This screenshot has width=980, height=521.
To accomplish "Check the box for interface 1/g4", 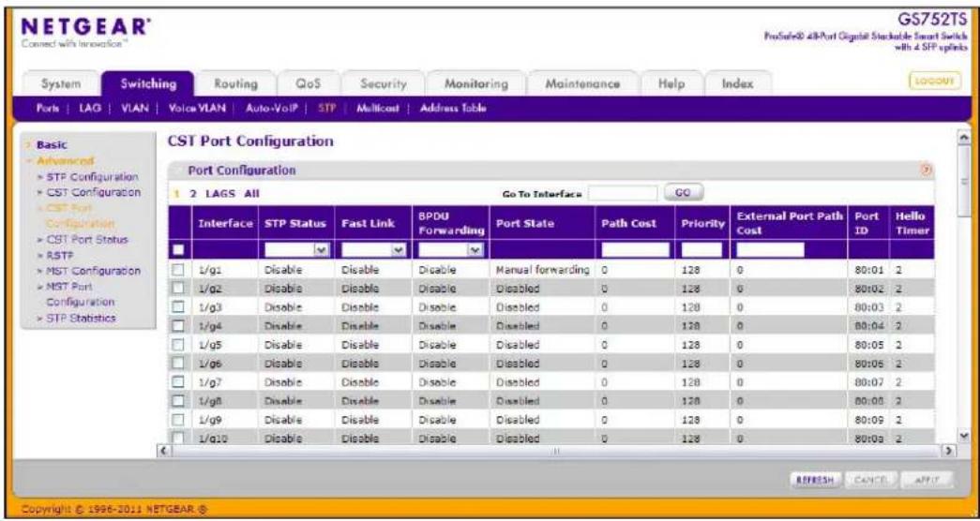I will point(180,326).
